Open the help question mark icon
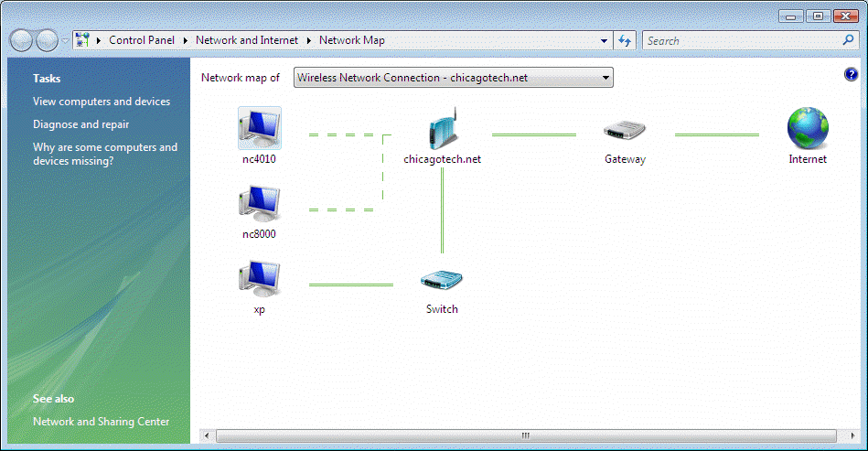This screenshot has width=868, height=451. [x=851, y=75]
